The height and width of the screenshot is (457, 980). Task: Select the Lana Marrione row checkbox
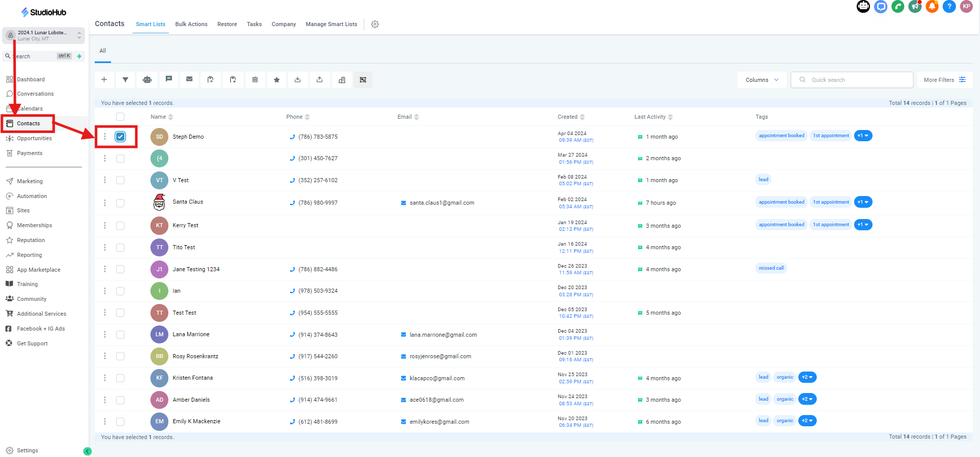click(x=120, y=335)
